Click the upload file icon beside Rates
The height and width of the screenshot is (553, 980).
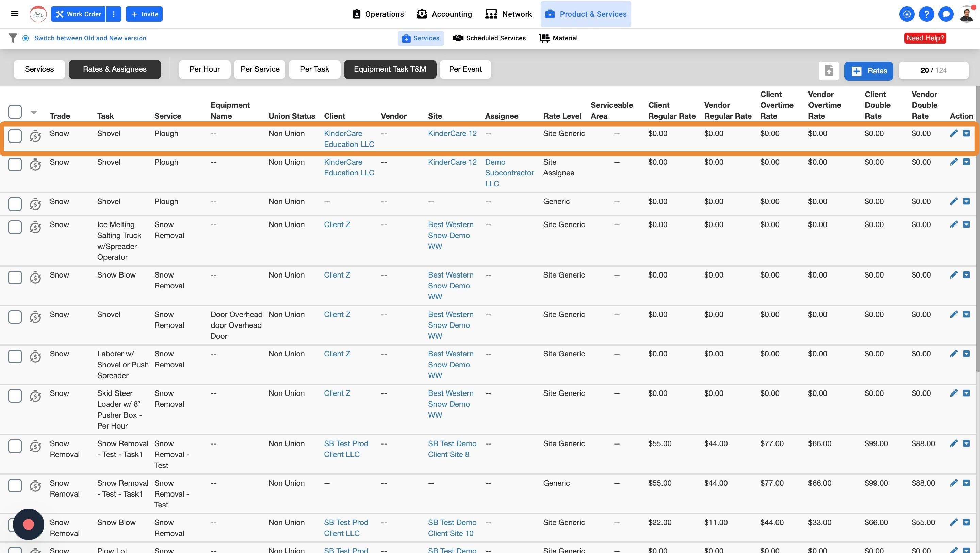click(x=829, y=70)
